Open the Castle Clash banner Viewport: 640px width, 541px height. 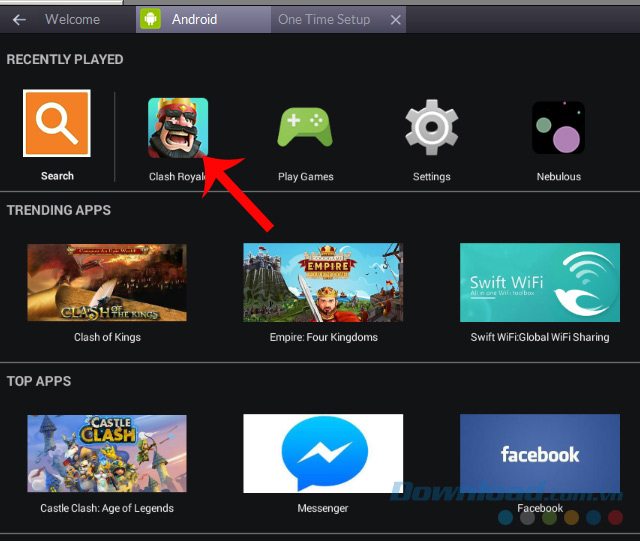click(107, 453)
